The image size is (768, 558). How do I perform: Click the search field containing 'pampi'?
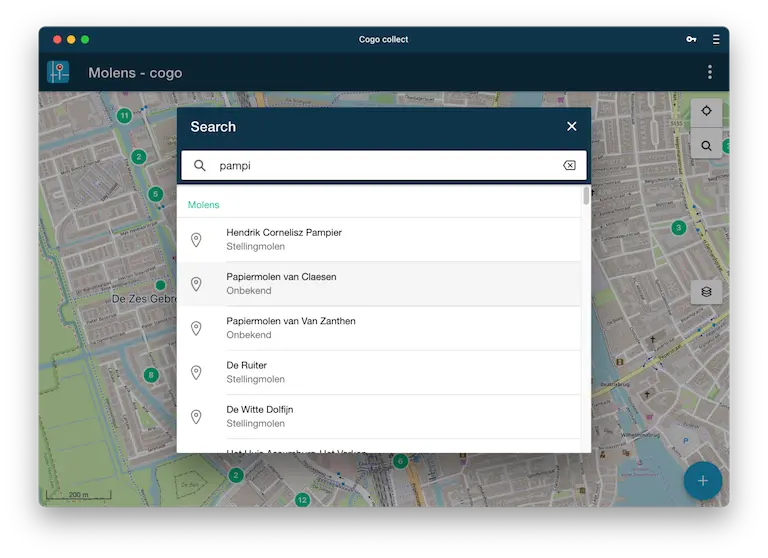tap(384, 166)
